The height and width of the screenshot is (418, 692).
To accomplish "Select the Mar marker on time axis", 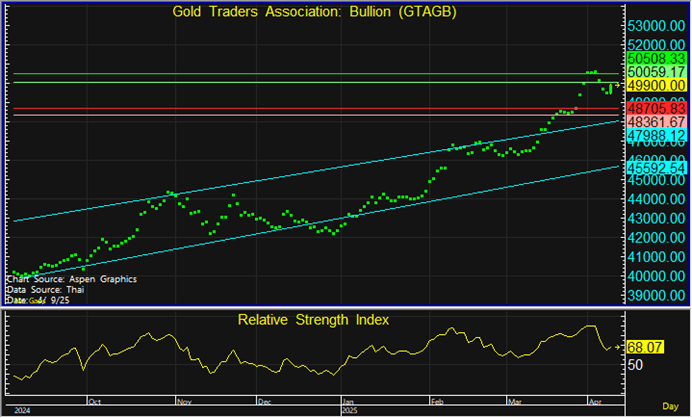I will click(x=514, y=401).
